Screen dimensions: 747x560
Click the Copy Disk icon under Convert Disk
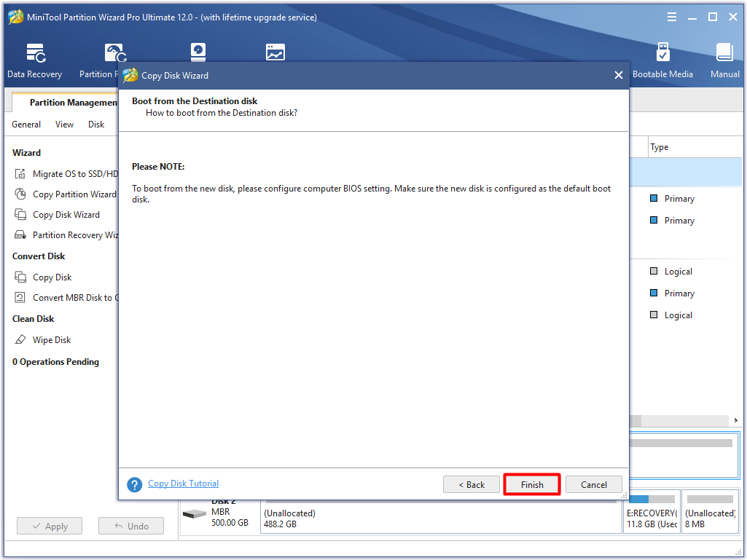20,277
